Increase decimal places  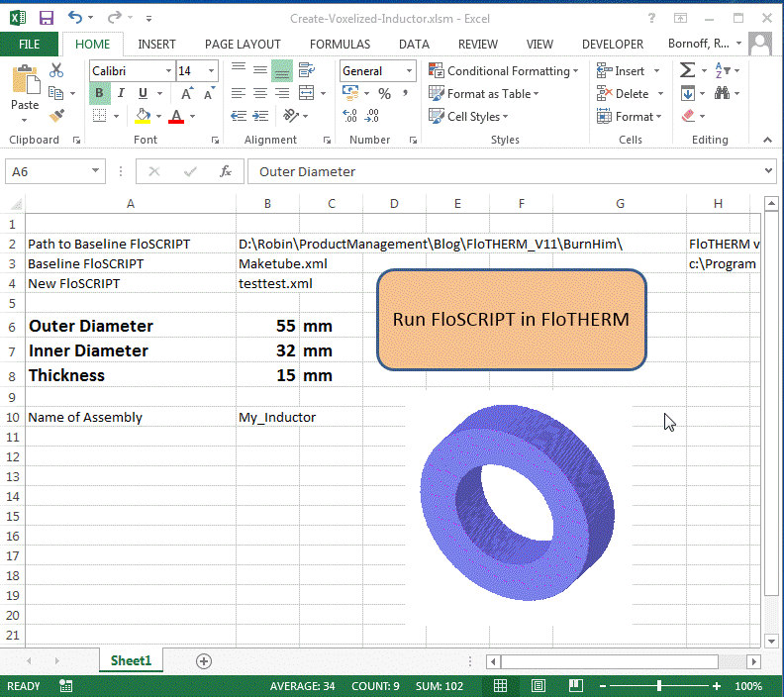[x=350, y=116]
